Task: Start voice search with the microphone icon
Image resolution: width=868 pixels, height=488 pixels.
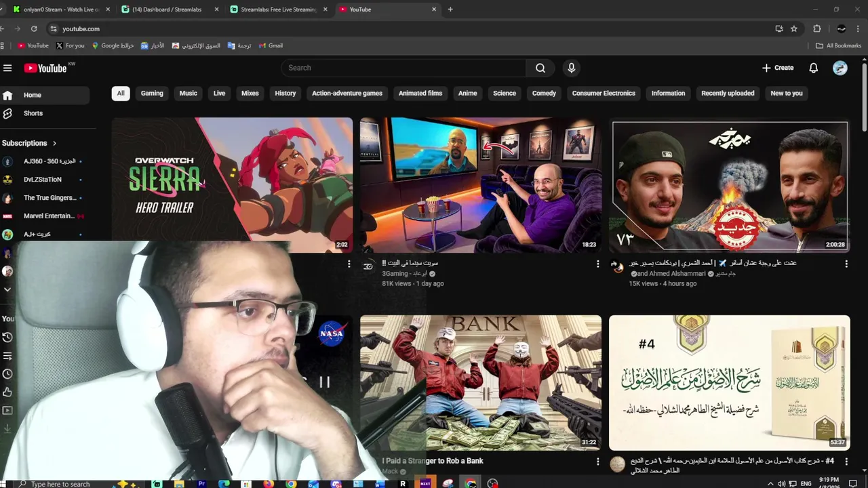Action: (x=571, y=68)
